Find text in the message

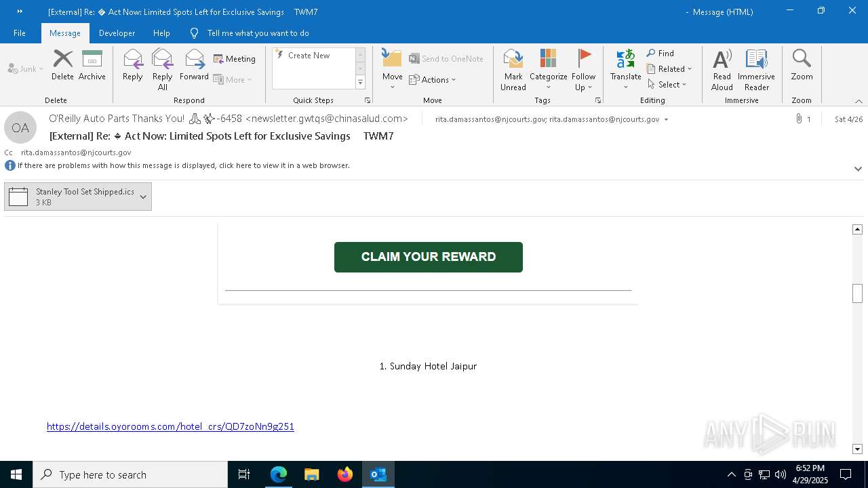click(660, 54)
